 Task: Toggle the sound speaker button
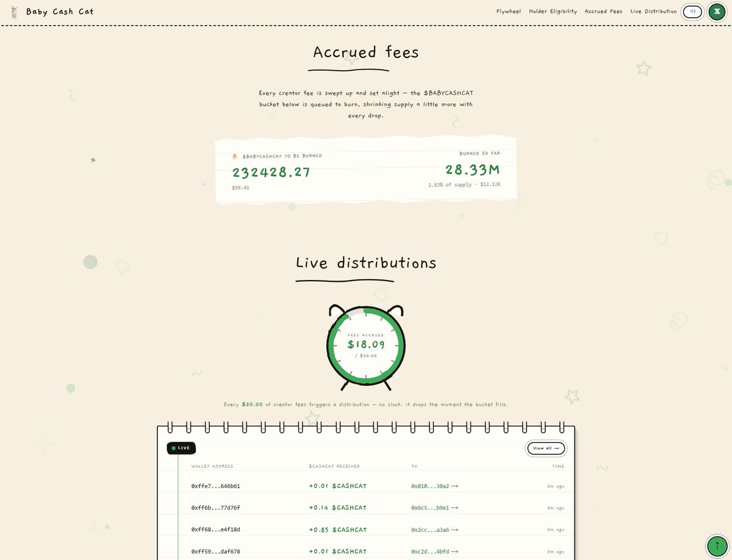(692, 12)
